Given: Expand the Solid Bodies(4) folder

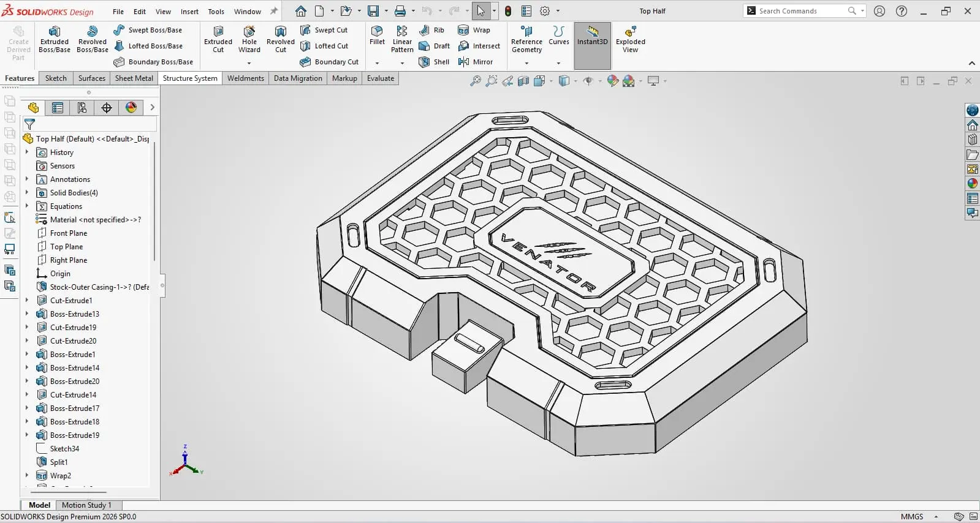Looking at the screenshot, I should coord(27,193).
